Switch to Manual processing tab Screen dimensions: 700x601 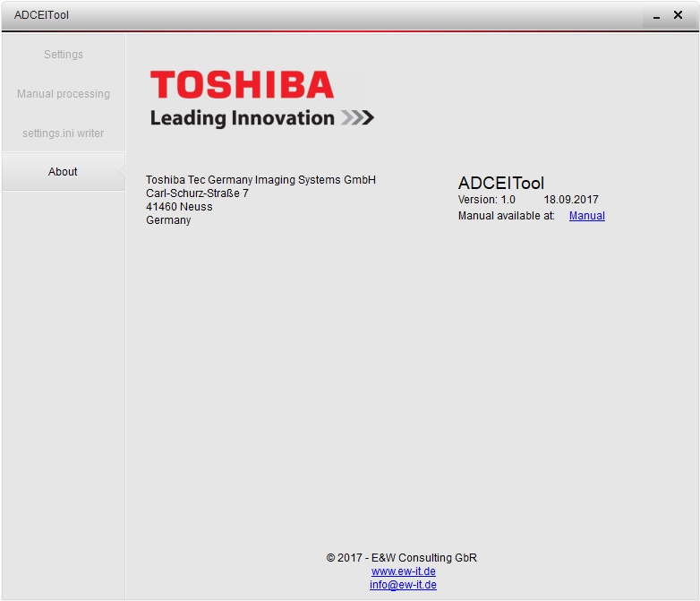coord(64,94)
